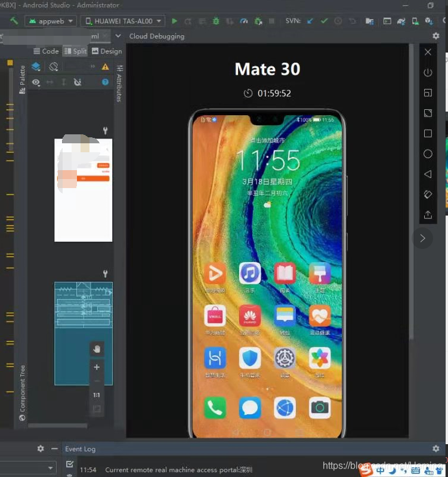Open the HUAWEI TAS-AL00 device dropdown

[123, 21]
